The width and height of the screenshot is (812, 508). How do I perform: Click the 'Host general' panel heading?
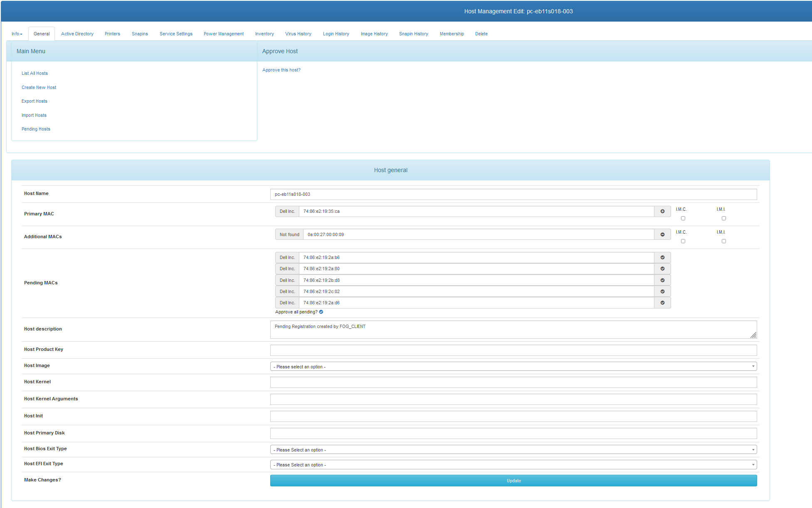click(390, 170)
